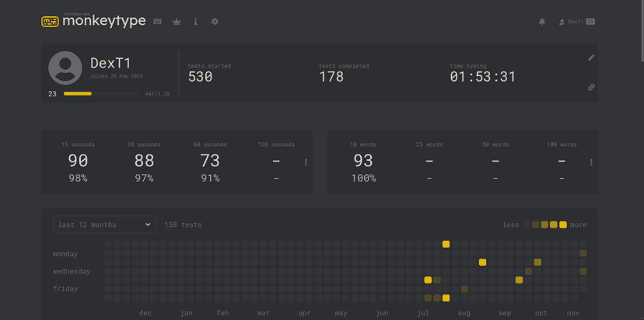Select the 15 seconds personal best
Viewport: 644px width, 320px height.
pyautogui.click(x=78, y=162)
